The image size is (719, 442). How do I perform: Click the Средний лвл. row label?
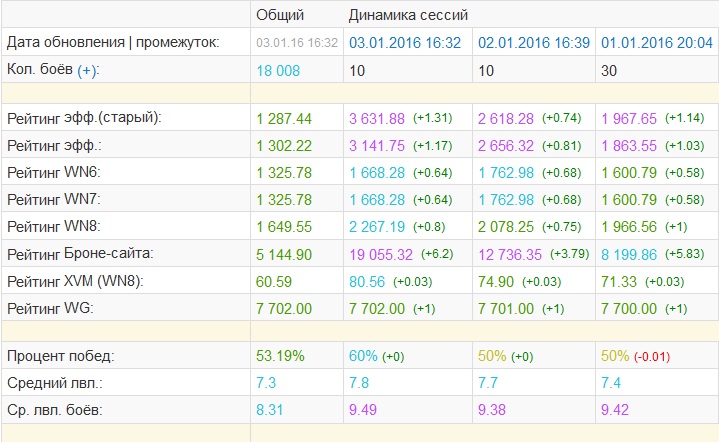point(55,383)
